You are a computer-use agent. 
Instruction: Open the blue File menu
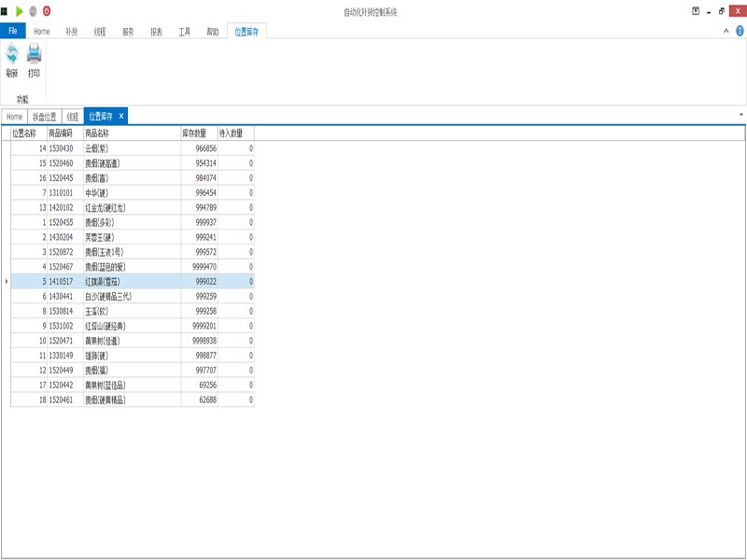13,31
